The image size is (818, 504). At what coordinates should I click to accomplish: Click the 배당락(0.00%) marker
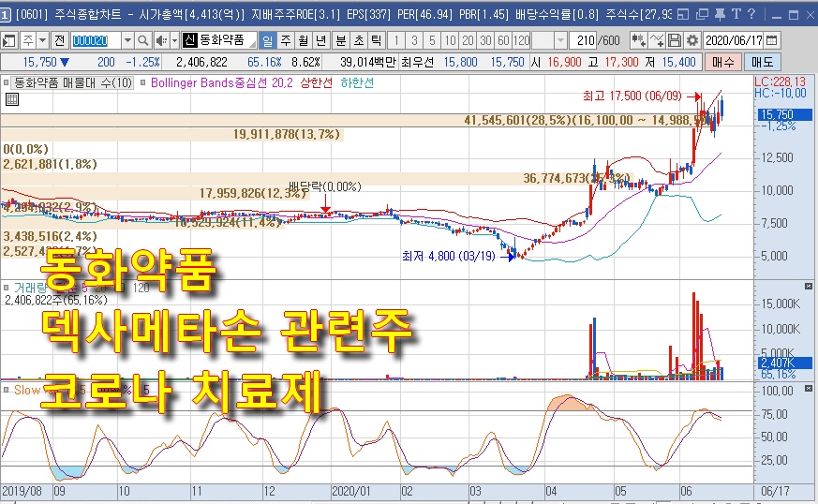325,186
